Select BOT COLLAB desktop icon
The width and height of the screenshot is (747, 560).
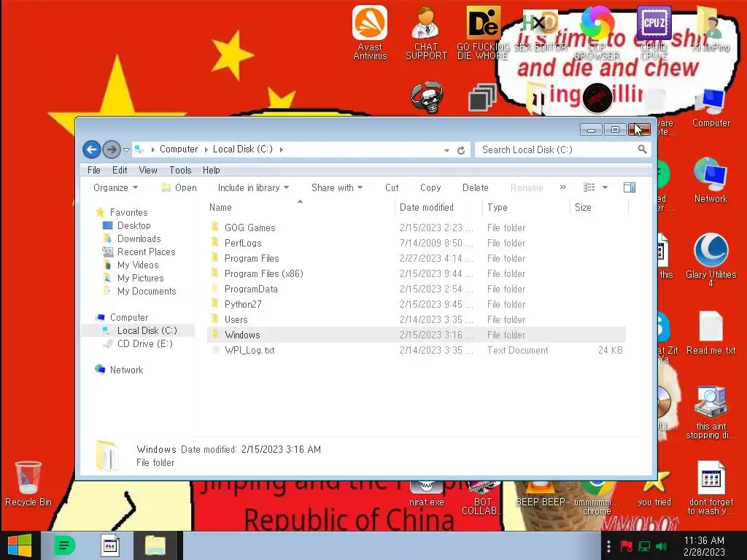coord(483,498)
